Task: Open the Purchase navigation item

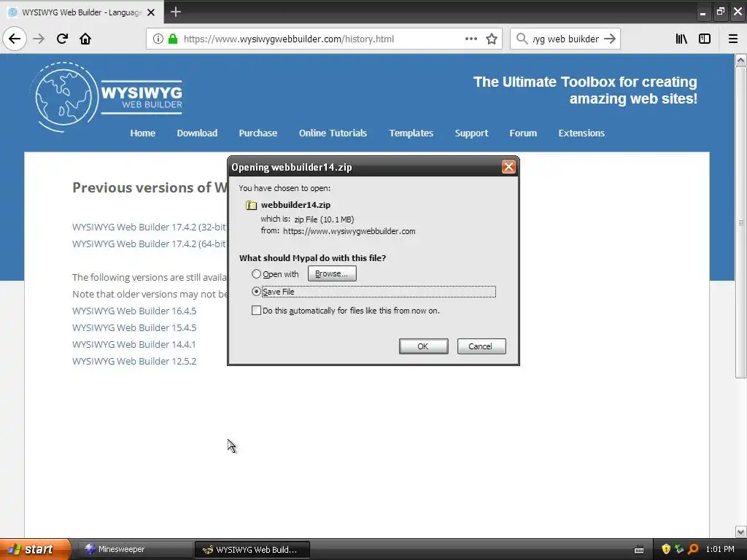Action: click(x=258, y=133)
